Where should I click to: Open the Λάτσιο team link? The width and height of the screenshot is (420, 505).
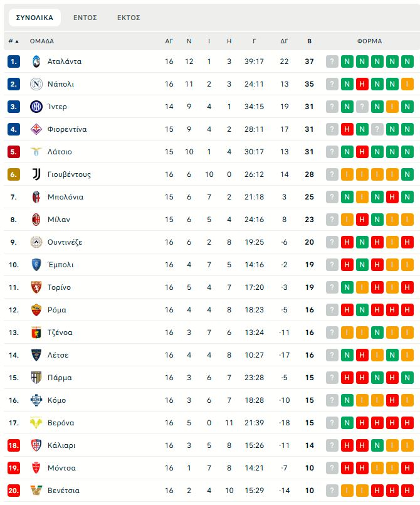point(60,152)
